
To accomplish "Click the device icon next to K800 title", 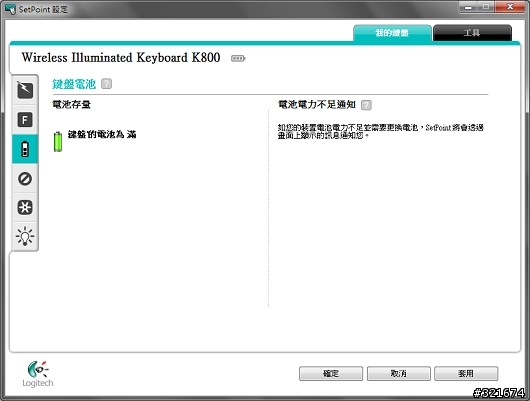I will pyautogui.click(x=238, y=58).
